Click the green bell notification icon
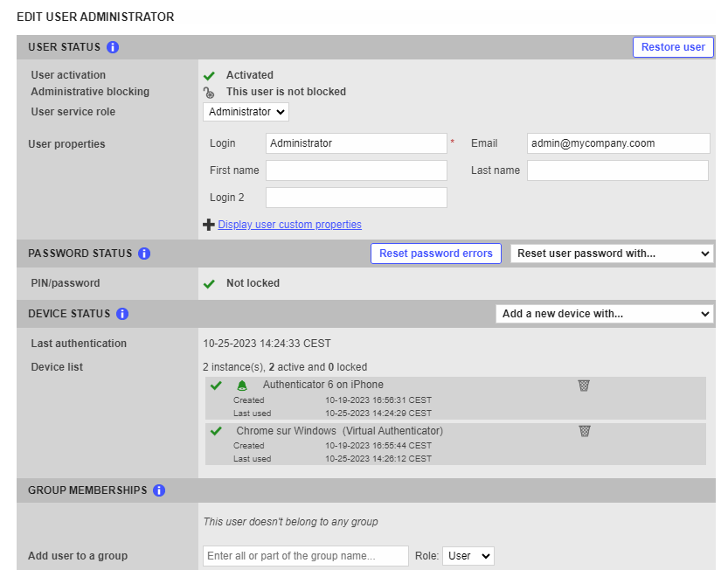This screenshot has height=570, width=728. [242, 386]
